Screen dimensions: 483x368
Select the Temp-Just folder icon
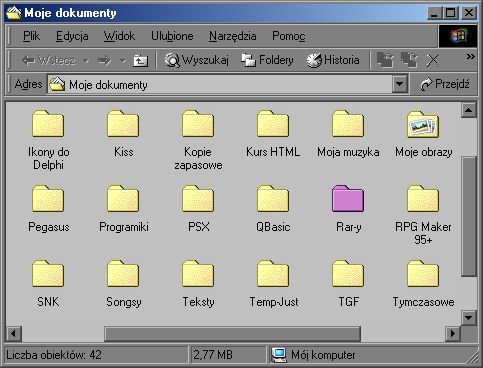tap(273, 274)
